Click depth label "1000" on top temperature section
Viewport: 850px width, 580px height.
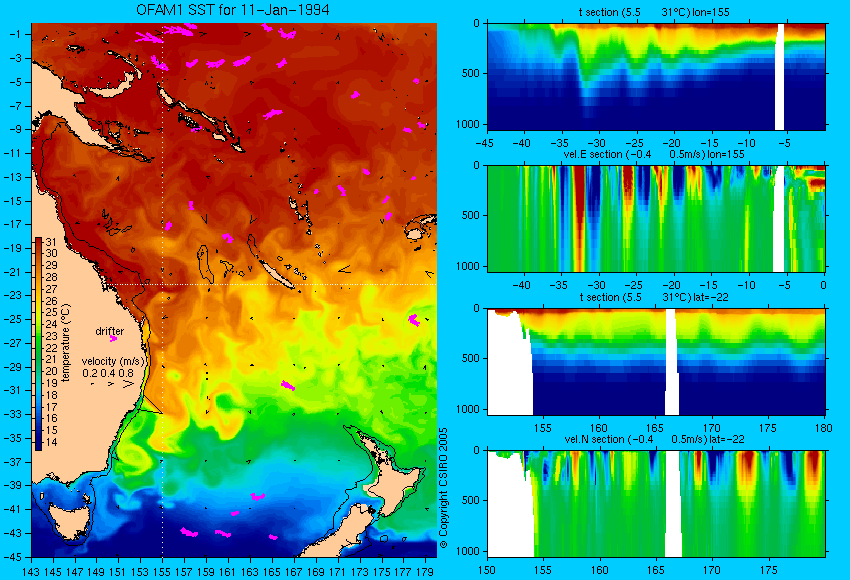(x=468, y=124)
